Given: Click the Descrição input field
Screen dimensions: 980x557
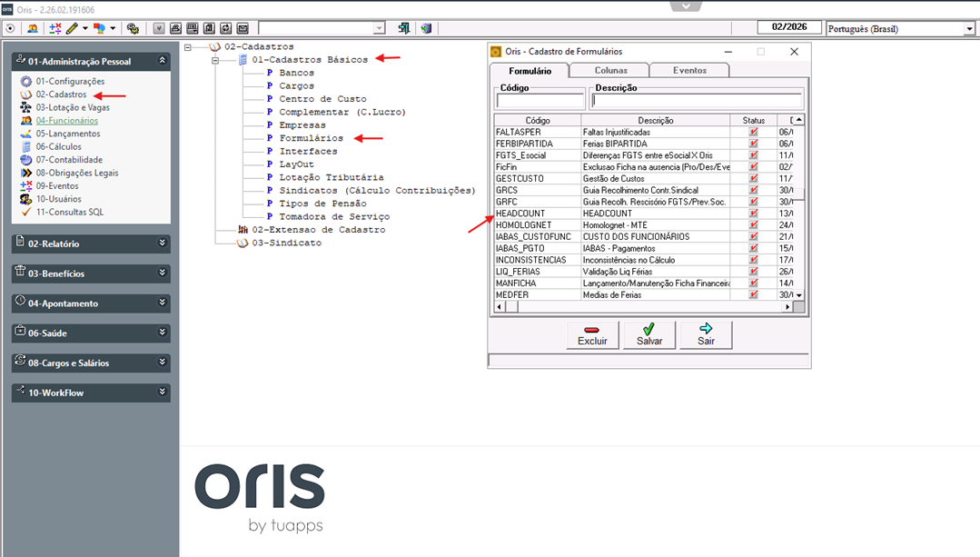Looking at the screenshot, I should pyautogui.click(x=697, y=101).
